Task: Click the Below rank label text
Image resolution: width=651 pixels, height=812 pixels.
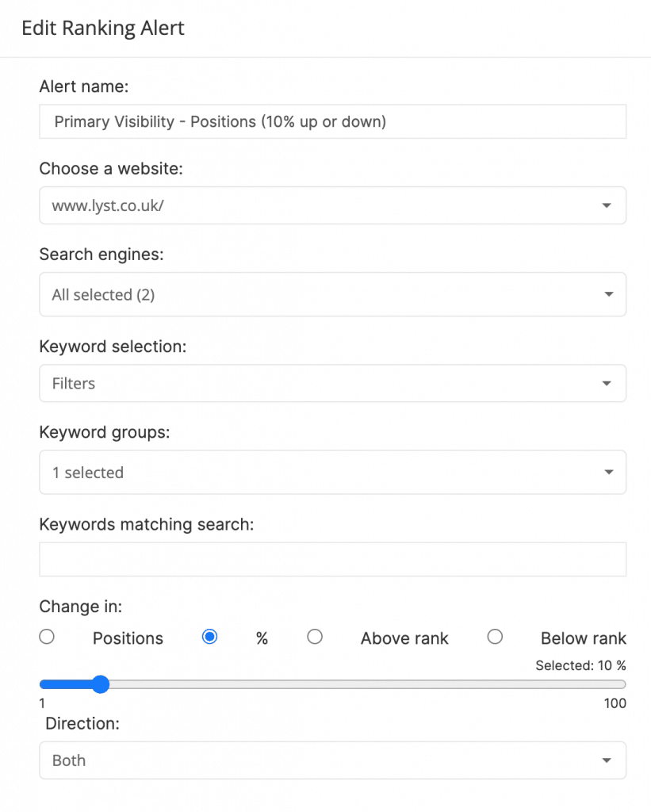Action: (583, 638)
